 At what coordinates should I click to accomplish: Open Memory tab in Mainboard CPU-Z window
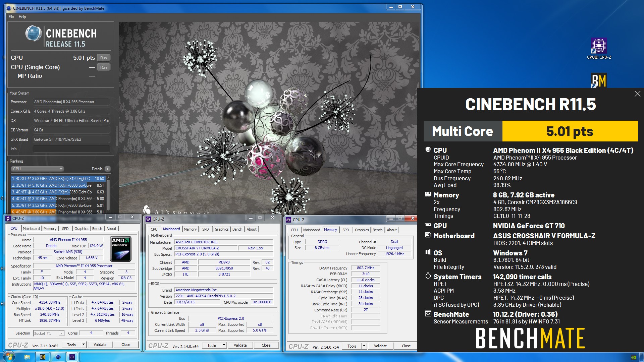coord(190,229)
